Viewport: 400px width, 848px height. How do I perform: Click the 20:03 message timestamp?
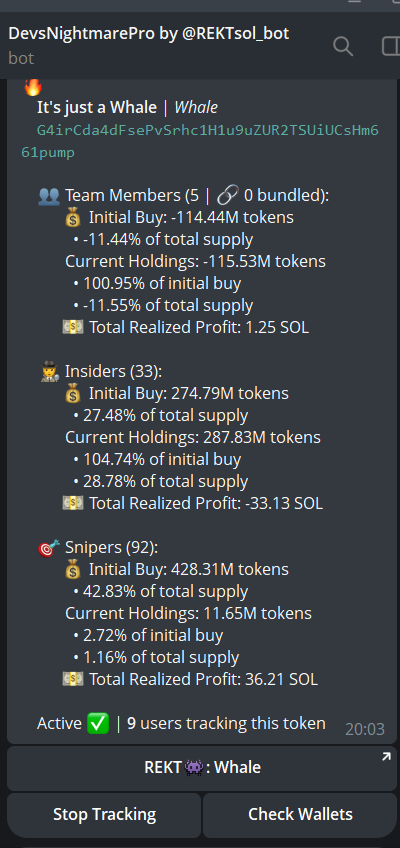[365, 730]
